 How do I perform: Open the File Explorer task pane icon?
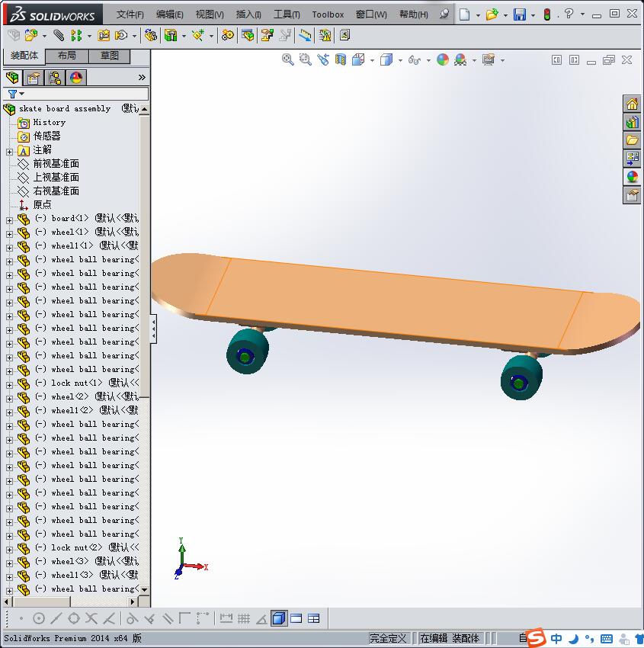[x=632, y=140]
